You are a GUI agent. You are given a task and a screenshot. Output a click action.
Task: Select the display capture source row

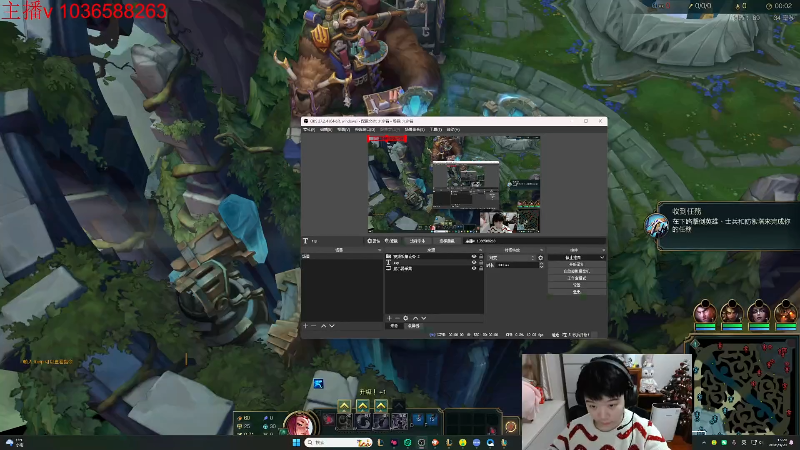[434, 268]
